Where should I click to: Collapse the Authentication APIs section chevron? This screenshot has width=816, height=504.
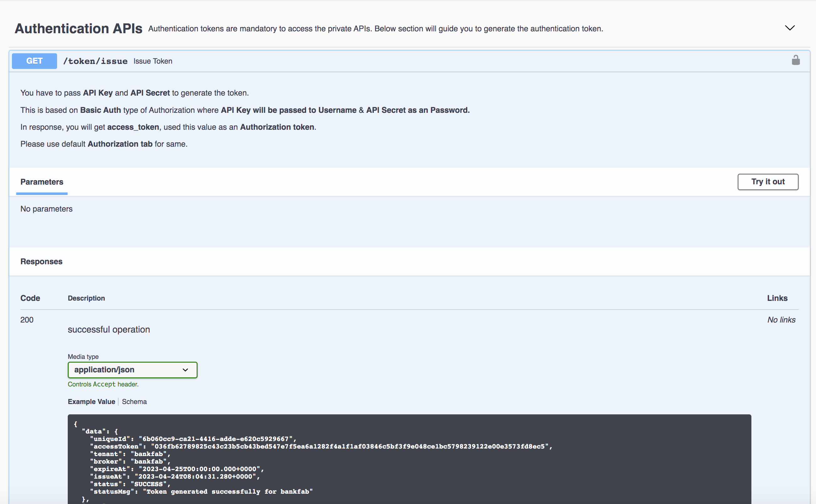790,28
